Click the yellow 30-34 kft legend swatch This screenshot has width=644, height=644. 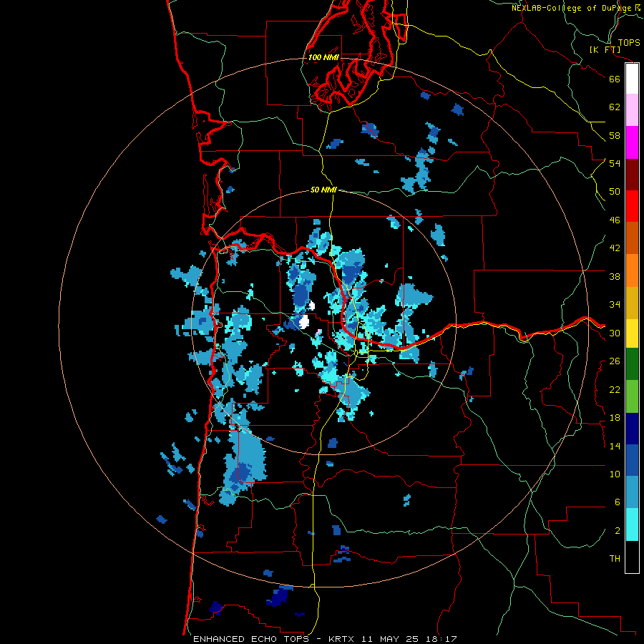point(632,333)
